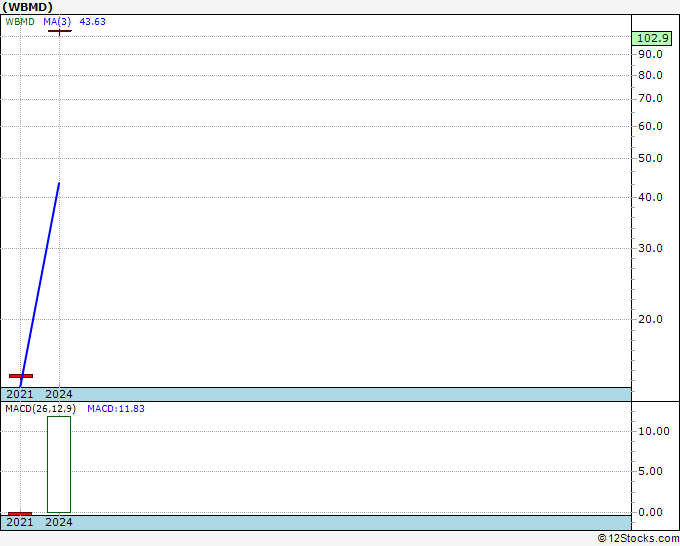Click the MACD(26,12,9) indicator label
The height and width of the screenshot is (546, 680).
(x=40, y=409)
